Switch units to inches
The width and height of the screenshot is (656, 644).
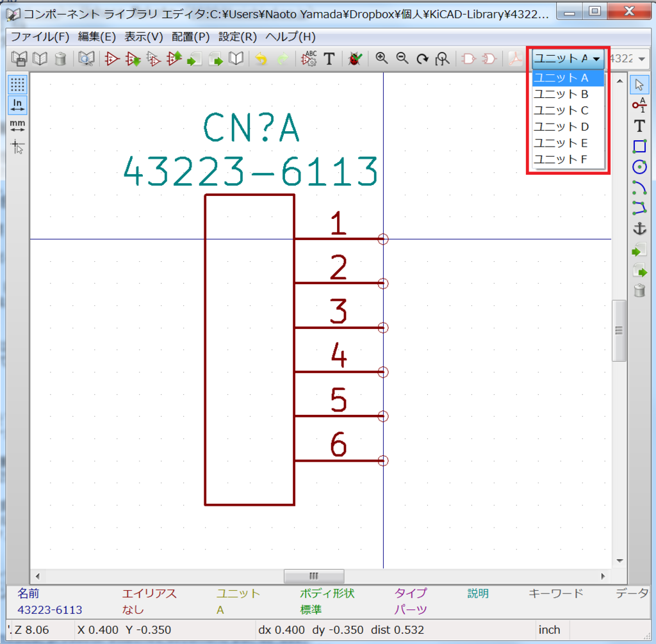tap(17, 105)
